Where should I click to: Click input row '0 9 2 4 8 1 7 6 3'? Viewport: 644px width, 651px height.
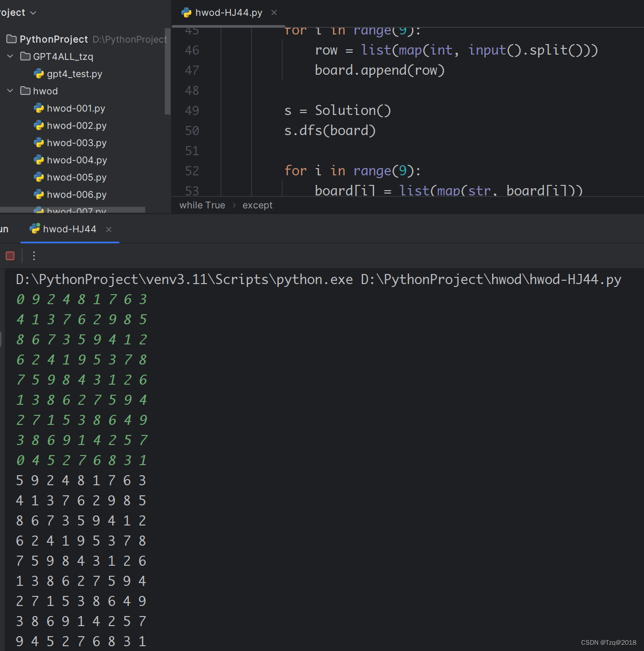[x=81, y=299]
